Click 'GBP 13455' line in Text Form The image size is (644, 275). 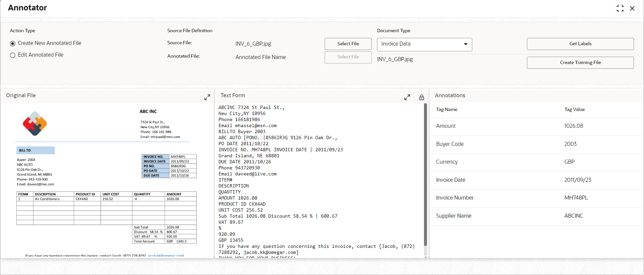click(231, 240)
